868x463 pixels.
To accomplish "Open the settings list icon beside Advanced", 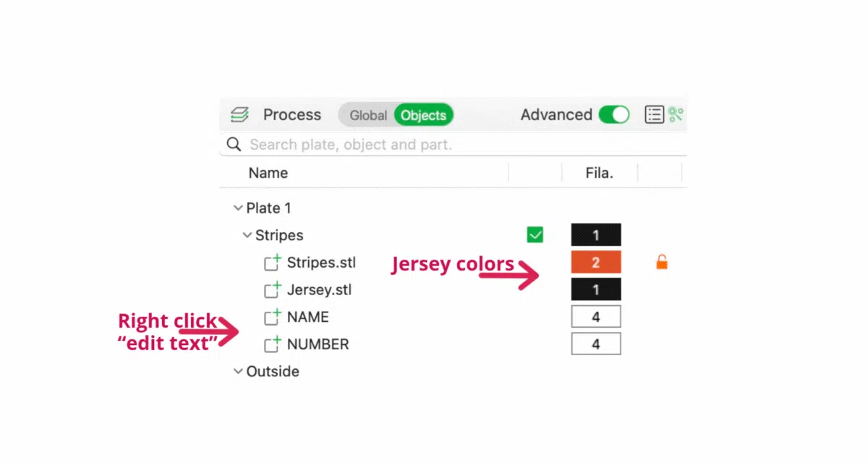I will [655, 114].
